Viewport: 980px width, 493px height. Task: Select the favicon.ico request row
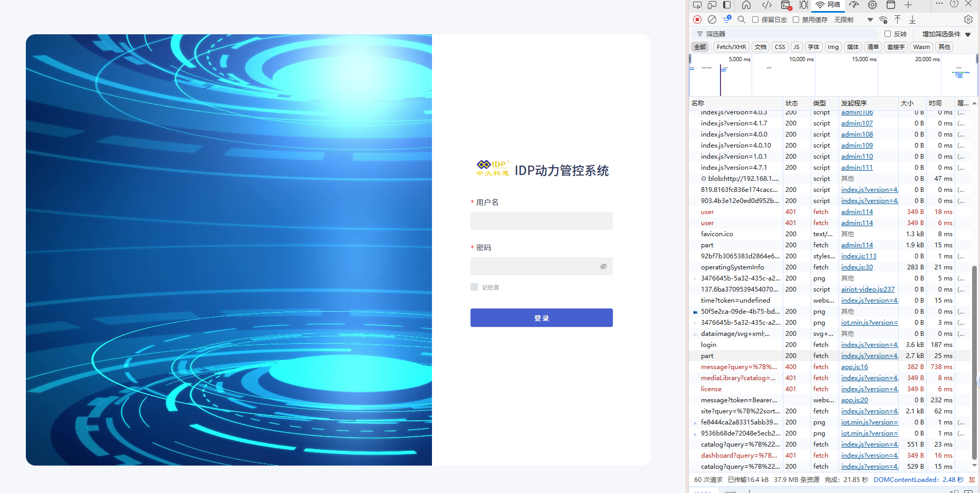pos(830,234)
